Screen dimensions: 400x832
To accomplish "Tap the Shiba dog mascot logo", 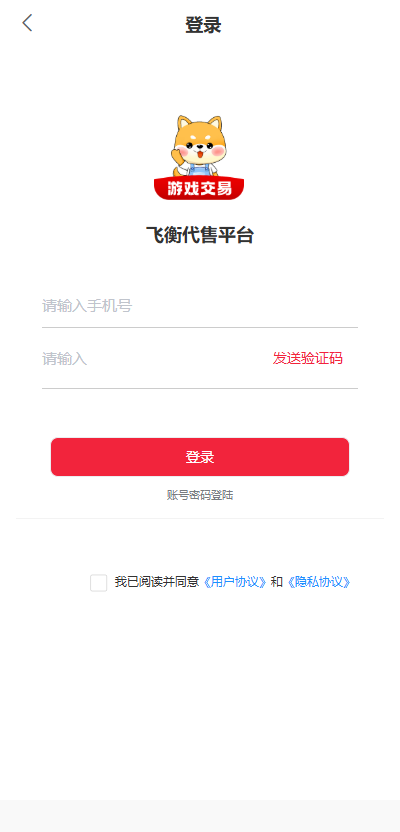I will (199, 158).
